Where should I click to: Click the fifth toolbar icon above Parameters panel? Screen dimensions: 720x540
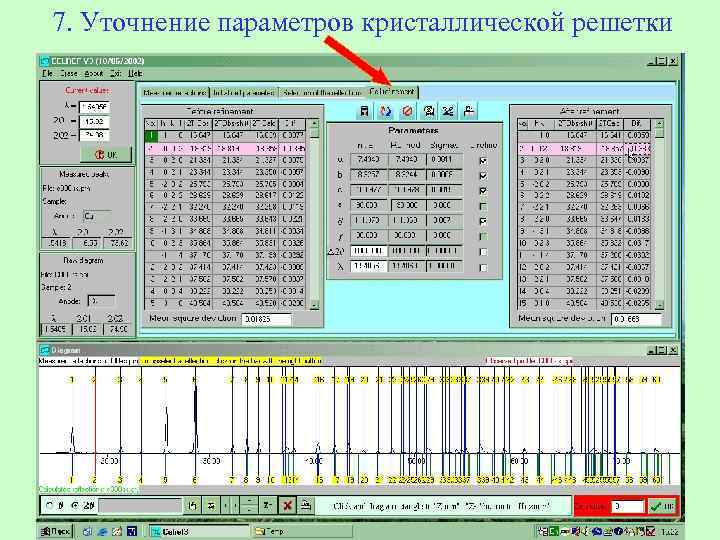click(x=448, y=111)
